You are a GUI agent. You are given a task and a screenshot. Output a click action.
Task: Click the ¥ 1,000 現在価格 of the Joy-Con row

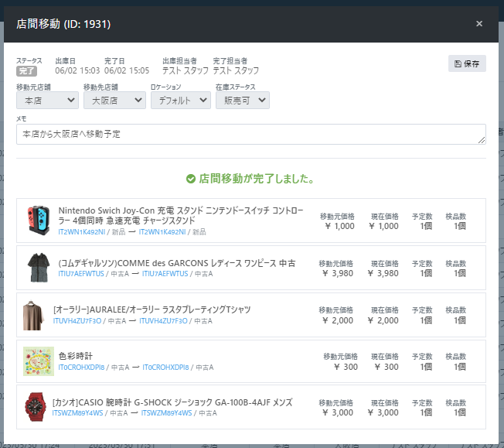(383, 226)
